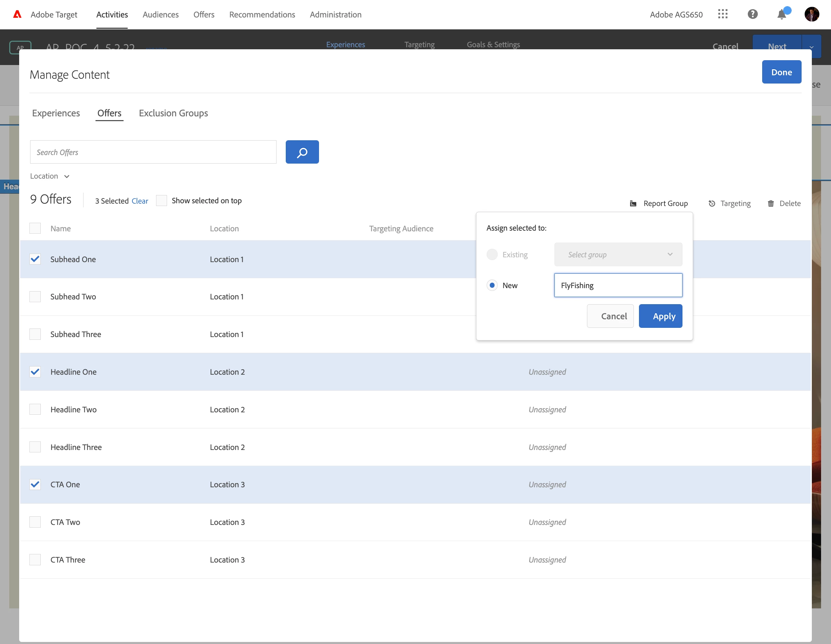This screenshot has width=831, height=644.
Task: Uncheck the CTA One offer
Action: [35, 484]
